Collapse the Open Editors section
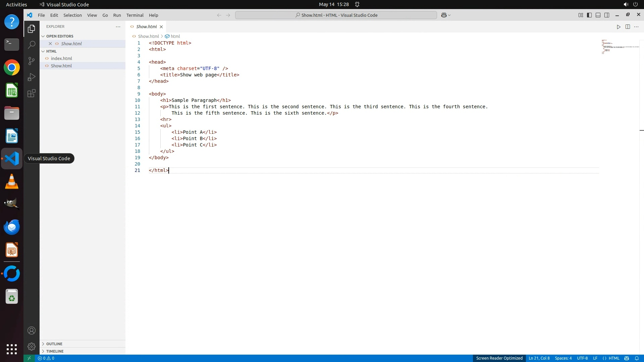644x362 pixels. pyautogui.click(x=60, y=36)
